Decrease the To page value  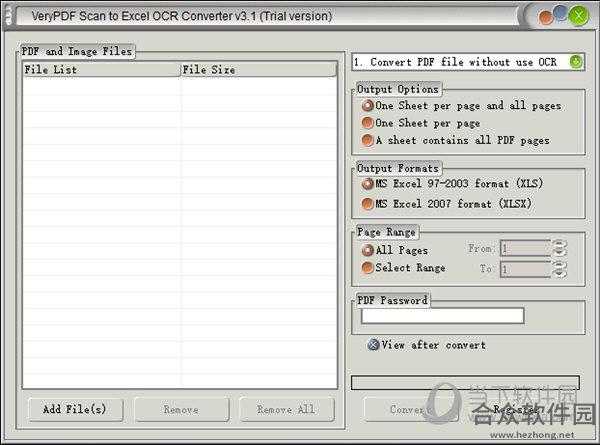pos(559,273)
